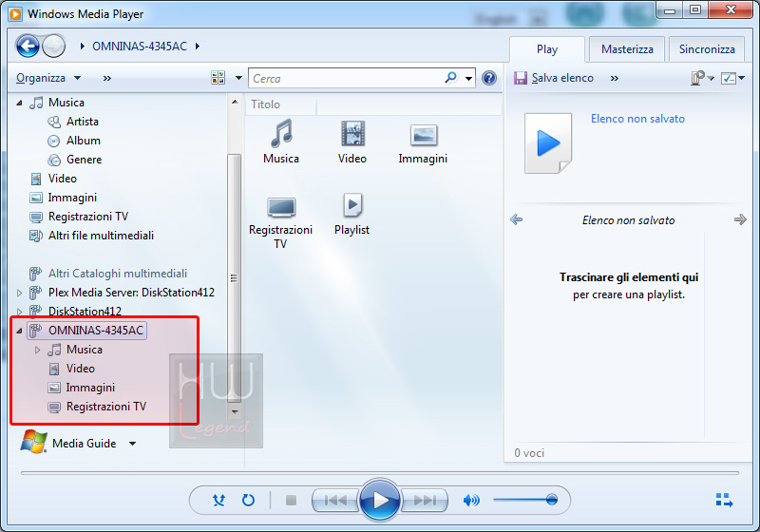
Task: Select Immagini under OMNINAS-4345AC
Action: pyautogui.click(x=90, y=388)
